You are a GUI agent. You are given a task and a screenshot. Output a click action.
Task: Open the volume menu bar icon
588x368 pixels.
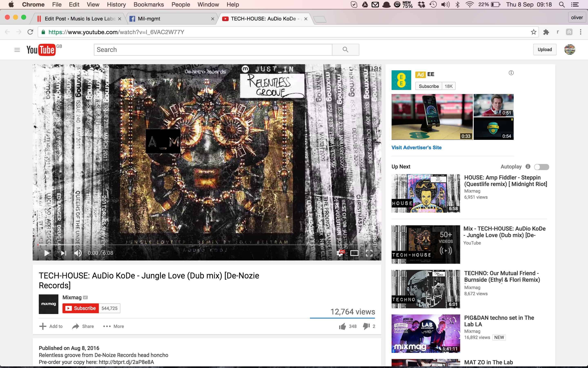click(x=445, y=4)
